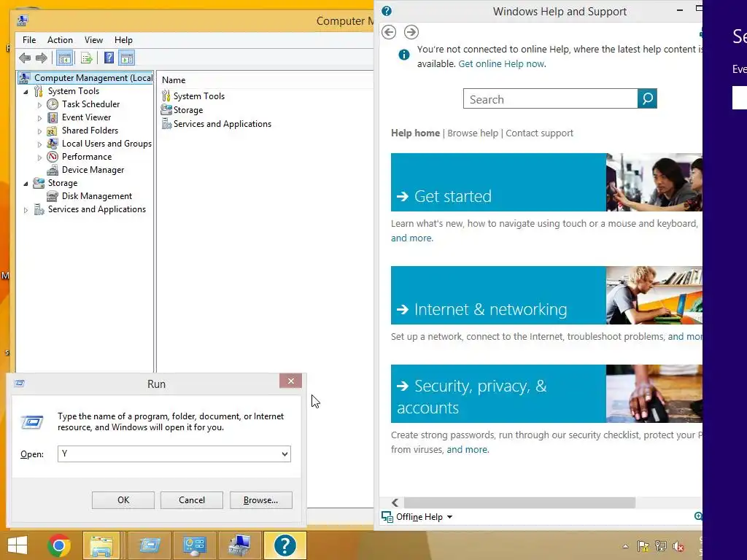Image resolution: width=747 pixels, height=560 pixels.
Task: Click the scroll-left arrow in Help window
Action: pyautogui.click(x=395, y=502)
